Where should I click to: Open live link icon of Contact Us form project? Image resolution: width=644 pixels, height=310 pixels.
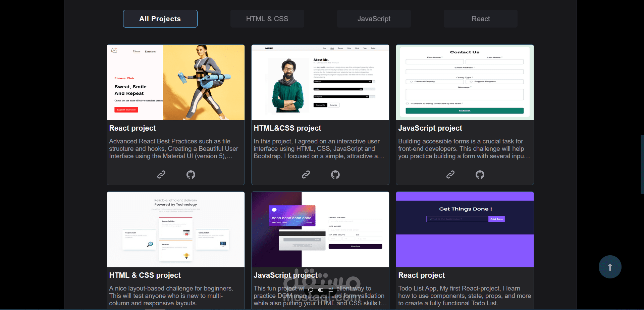click(x=450, y=175)
